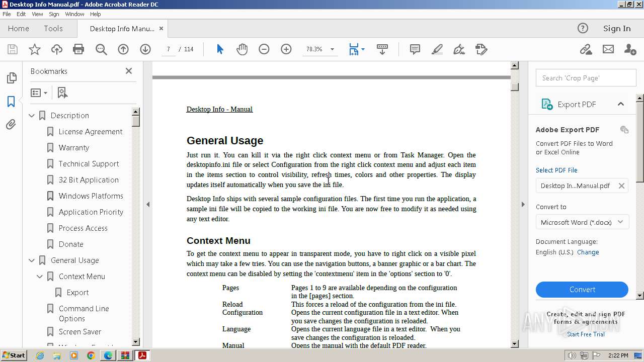Share a link to the file

(x=586, y=49)
